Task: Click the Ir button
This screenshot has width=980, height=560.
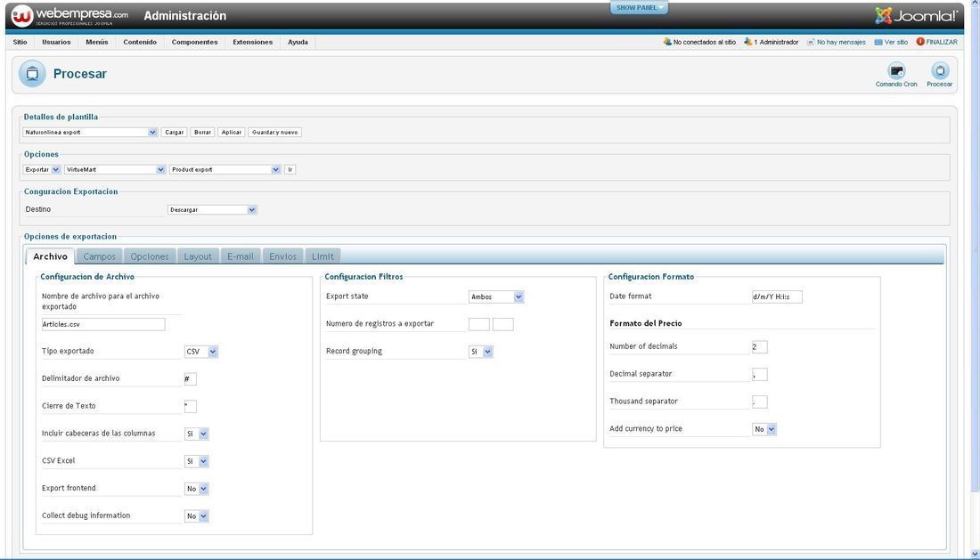Action: tap(290, 170)
